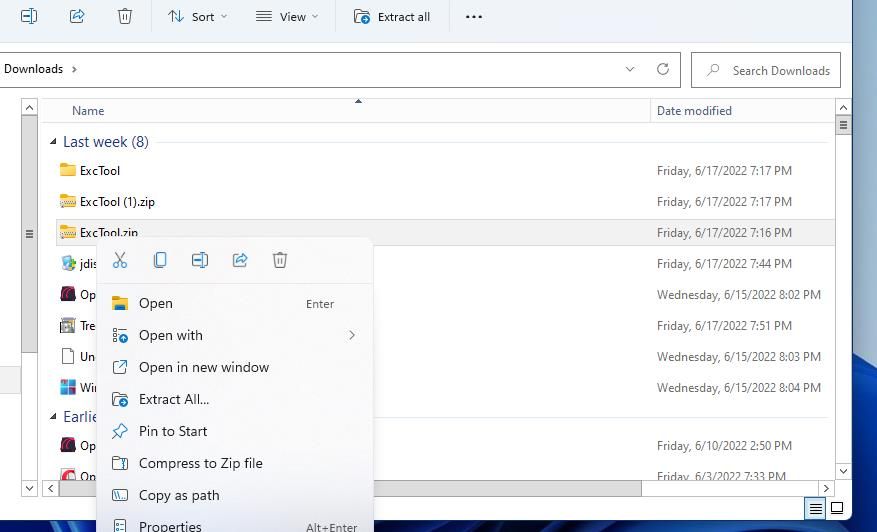Select the ExcTool (1).zip file
The width and height of the screenshot is (877, 532).
[x=117, y=201]
